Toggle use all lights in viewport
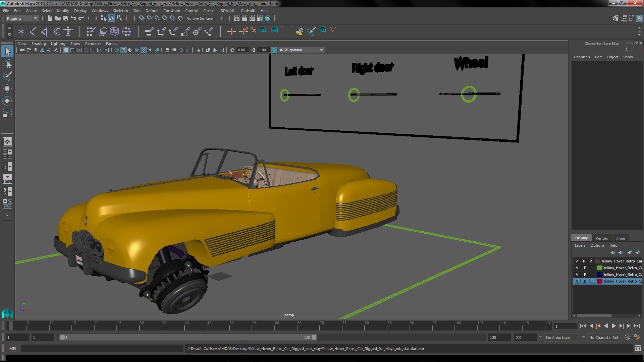This screenshot has width=644, height=362. [x=150, y=50]
